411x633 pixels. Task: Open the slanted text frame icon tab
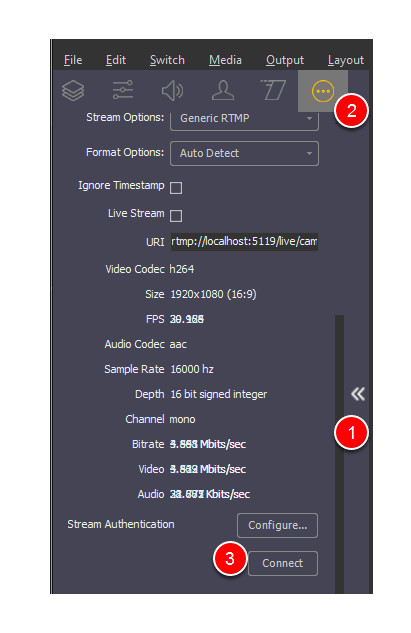point(273,90)
